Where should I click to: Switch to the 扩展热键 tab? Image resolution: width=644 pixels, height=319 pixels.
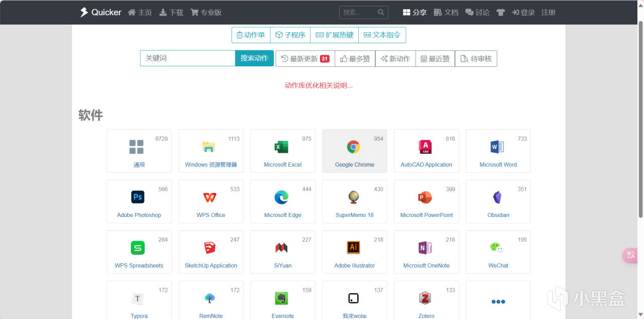pyautogui.click(x=334, y=35)
